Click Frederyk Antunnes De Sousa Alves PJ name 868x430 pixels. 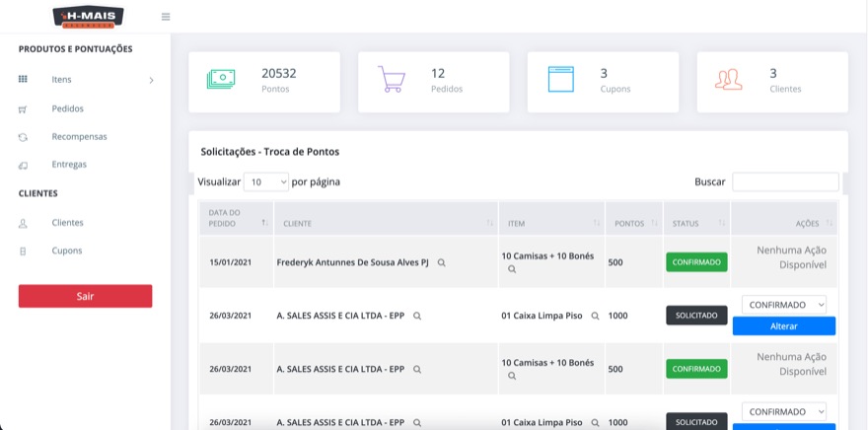tap(353, 263)
